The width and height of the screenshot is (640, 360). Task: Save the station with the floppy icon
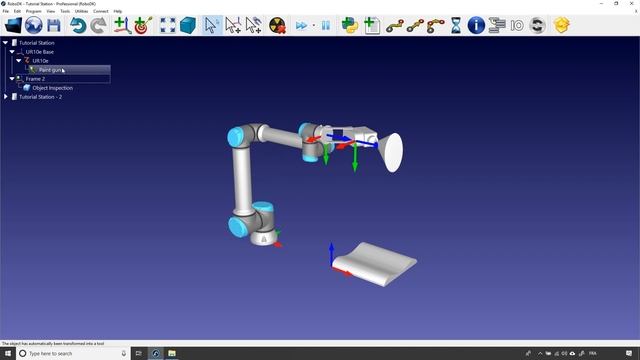(x=54, y=25)
